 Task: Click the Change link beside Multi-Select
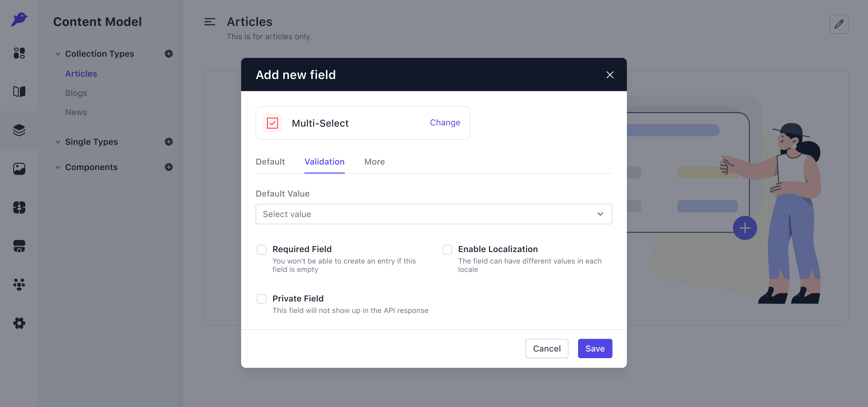coord(445,123)
